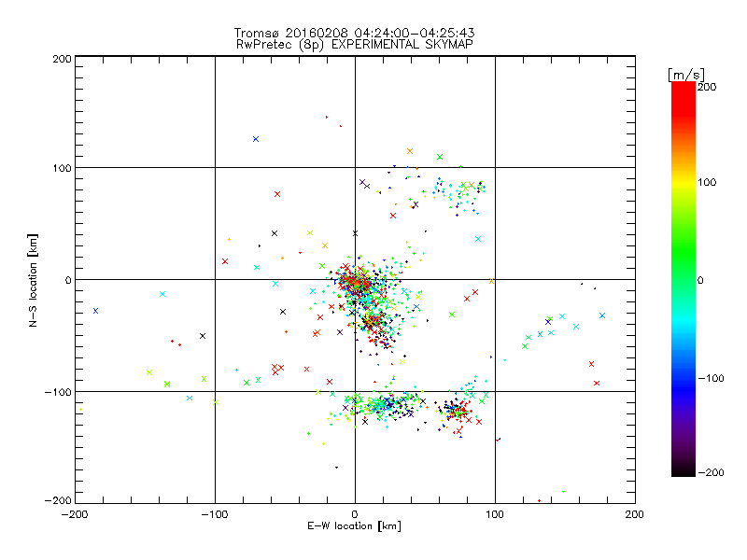Click the x-axis tick label '0'
The image size is (747, 560).
355,514
